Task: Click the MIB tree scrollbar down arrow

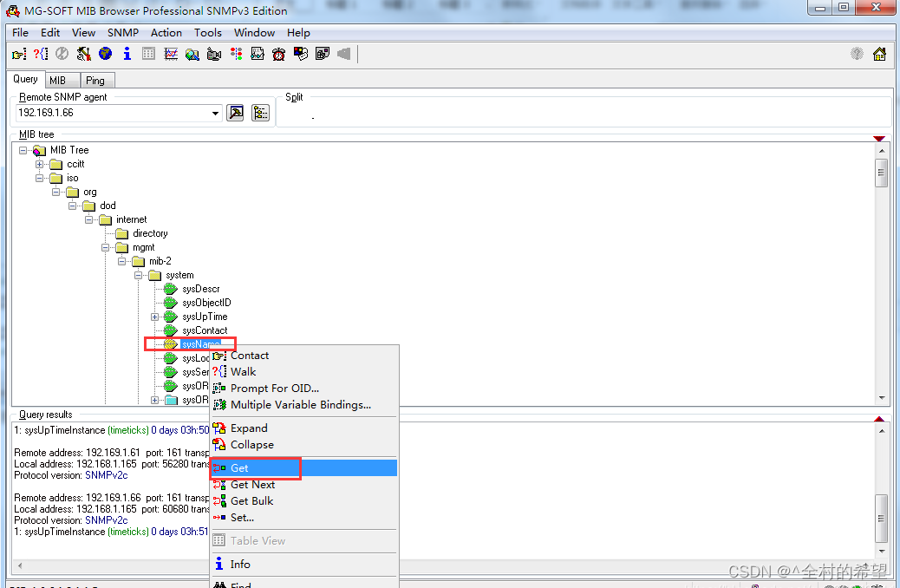Action: pos(882,398)
